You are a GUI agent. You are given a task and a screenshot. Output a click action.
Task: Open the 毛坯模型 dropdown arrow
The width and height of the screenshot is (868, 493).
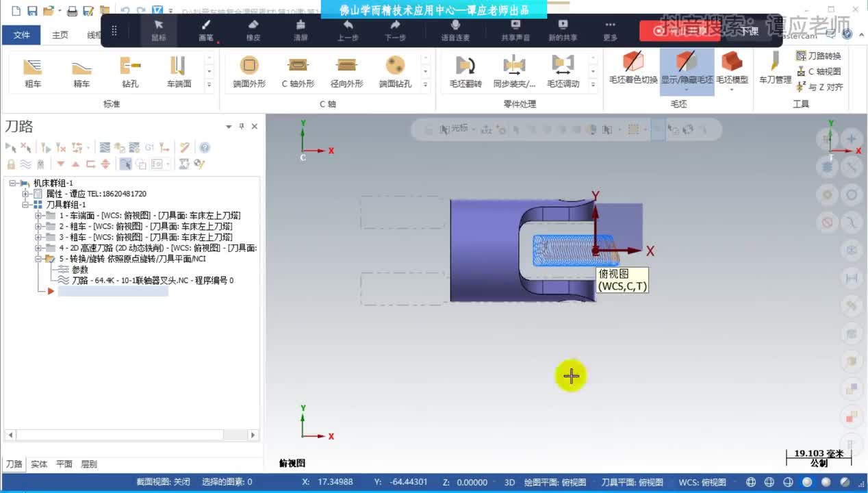tap(732, 90)
